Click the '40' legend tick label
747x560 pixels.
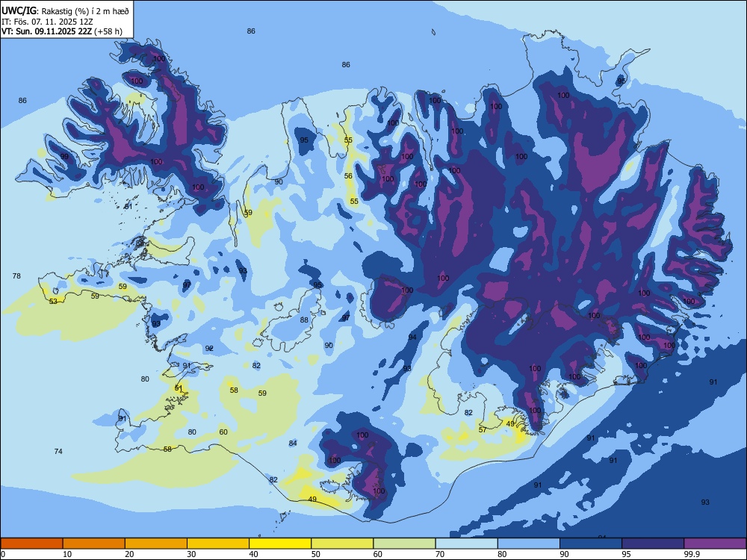pos(253,554)
